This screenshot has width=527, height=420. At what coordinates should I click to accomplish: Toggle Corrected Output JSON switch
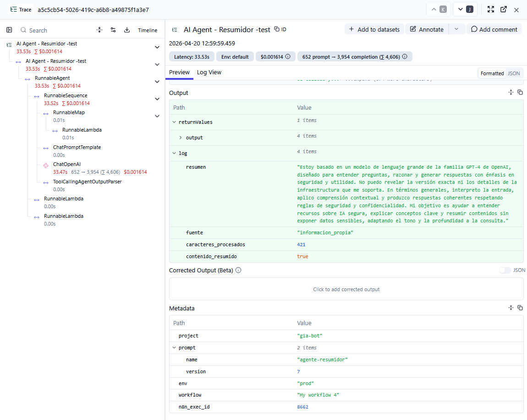point(505,270)
